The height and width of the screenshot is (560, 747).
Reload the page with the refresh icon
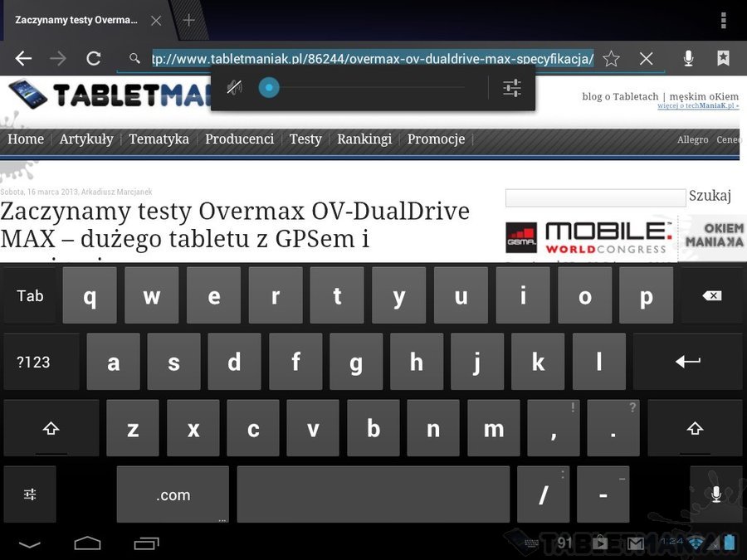tap(93, 59)
